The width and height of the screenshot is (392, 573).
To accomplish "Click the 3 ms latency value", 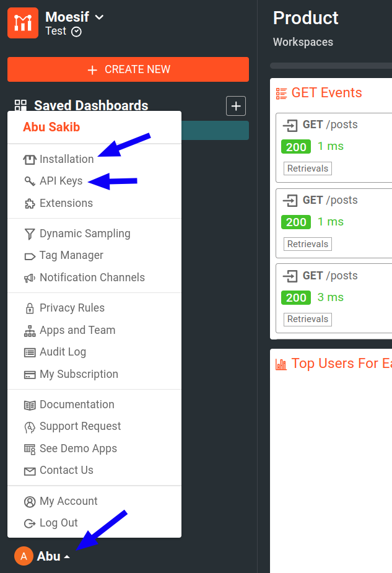I will pyautogui.click(x=331, y=297).
